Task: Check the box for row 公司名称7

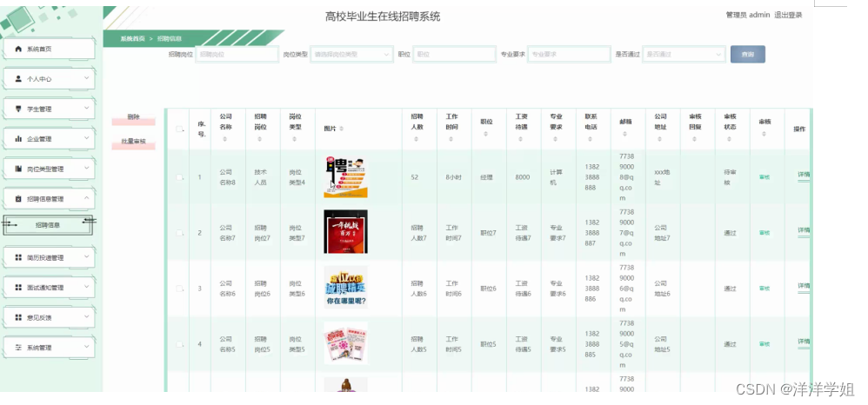Action: click(179, 233)
